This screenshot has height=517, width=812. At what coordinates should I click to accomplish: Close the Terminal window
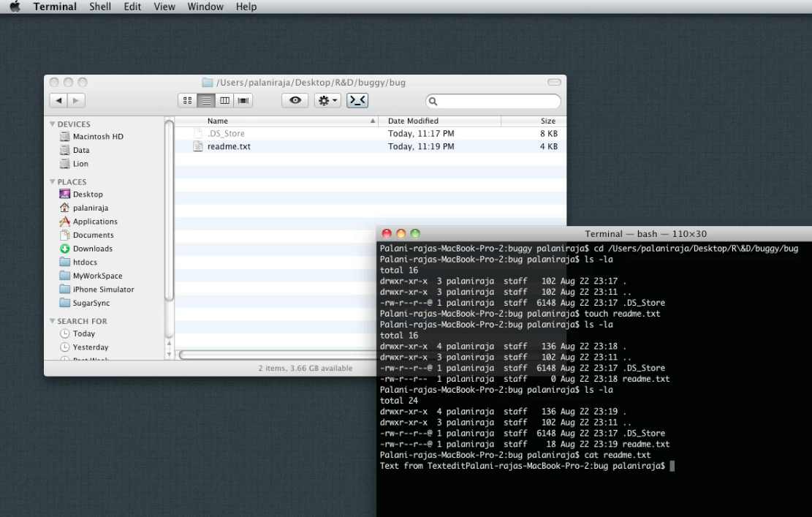(387, 233)
